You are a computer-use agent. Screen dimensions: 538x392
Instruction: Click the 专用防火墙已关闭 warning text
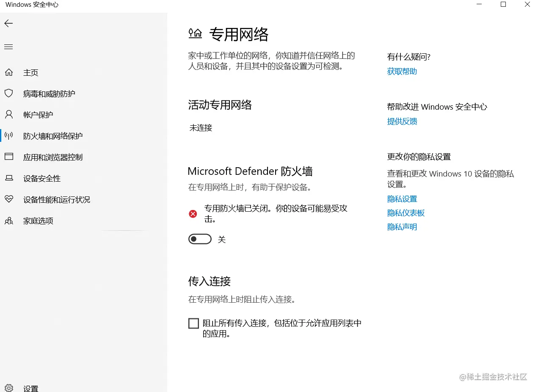tap(276, 213)
